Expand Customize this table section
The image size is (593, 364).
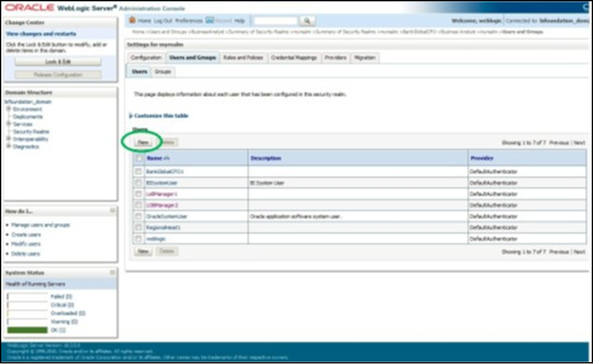[x=159, y=116]
